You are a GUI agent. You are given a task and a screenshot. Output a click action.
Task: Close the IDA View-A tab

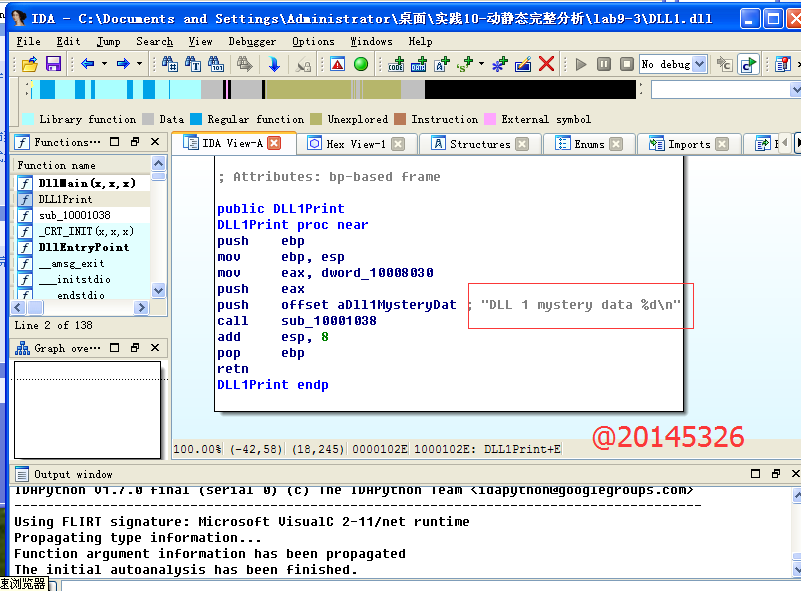click(275, 144)
